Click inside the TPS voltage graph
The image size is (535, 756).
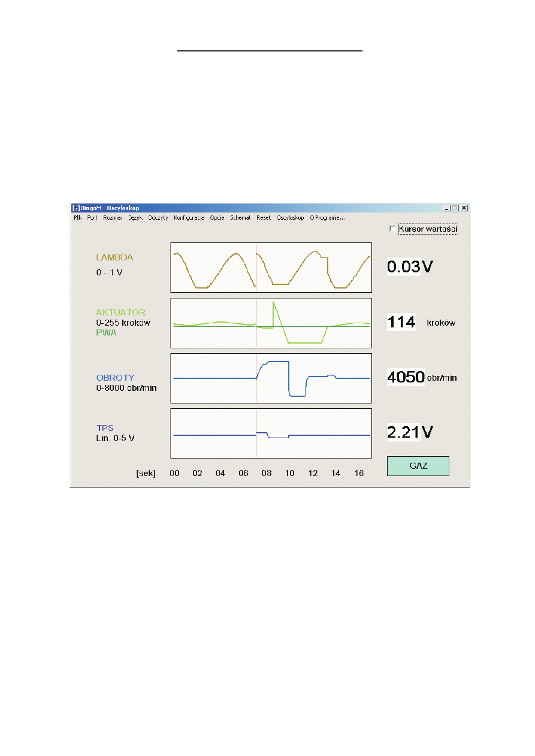[271, 433]
